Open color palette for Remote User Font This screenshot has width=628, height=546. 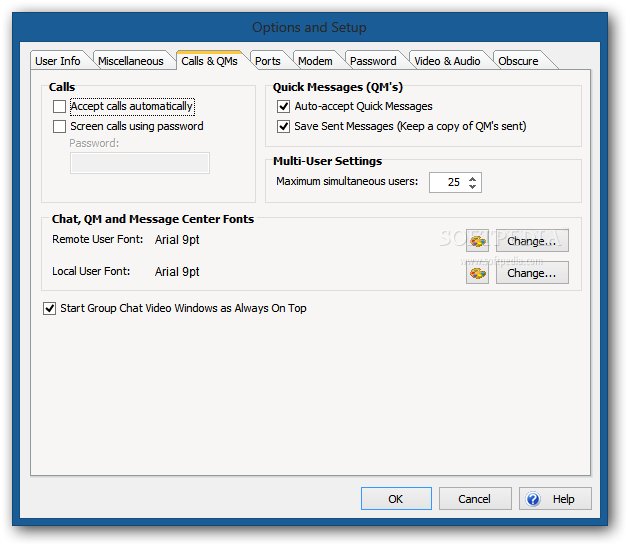pyautogui.click(x=477, y=241)
